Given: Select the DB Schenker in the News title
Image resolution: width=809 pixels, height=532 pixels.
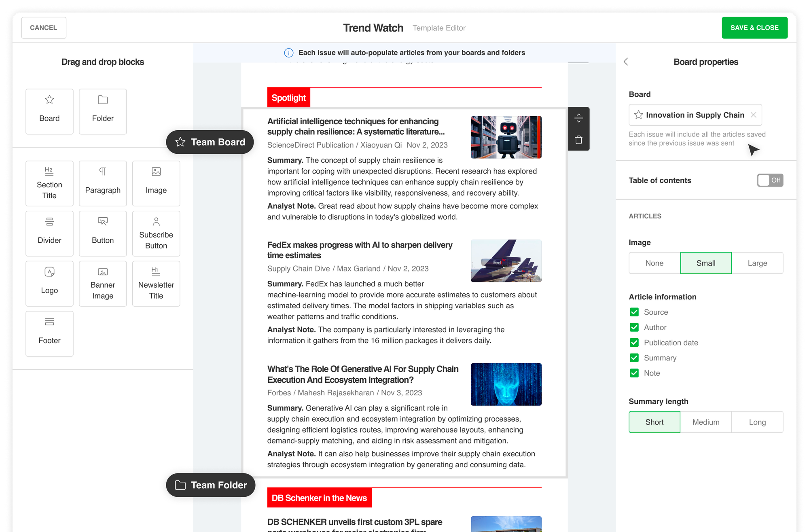Looking at the screenshot, I should [x=319, y=498].
